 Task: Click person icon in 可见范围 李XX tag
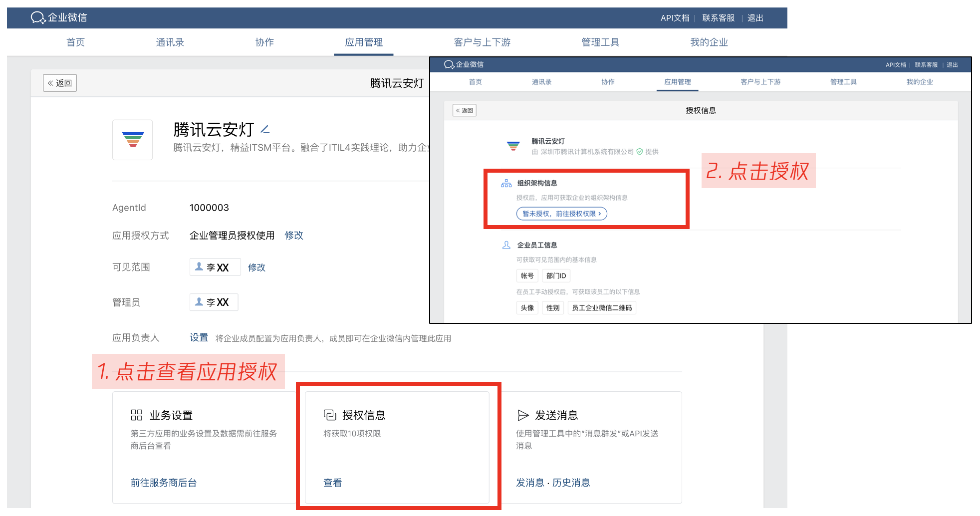(199, 266)
